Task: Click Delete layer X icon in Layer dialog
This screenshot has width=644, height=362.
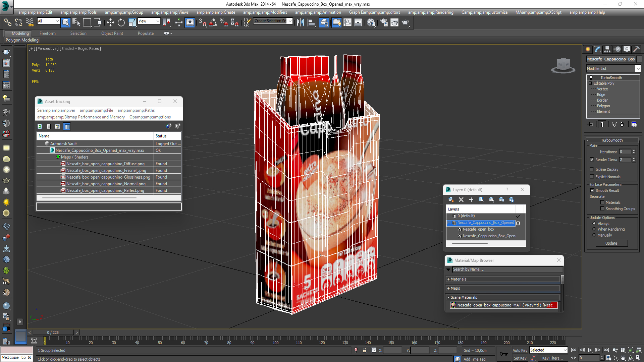Action: point(461,199)
